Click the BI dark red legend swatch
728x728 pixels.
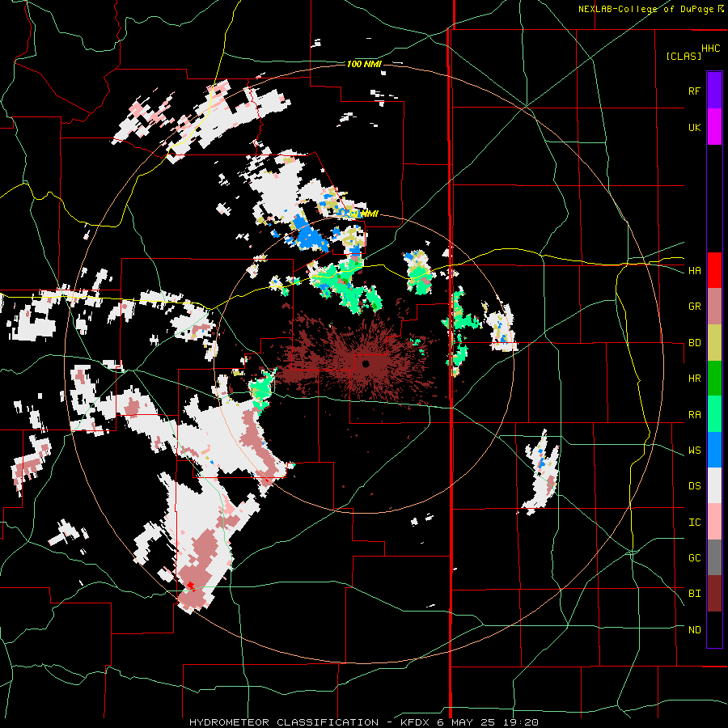[714, 594]
